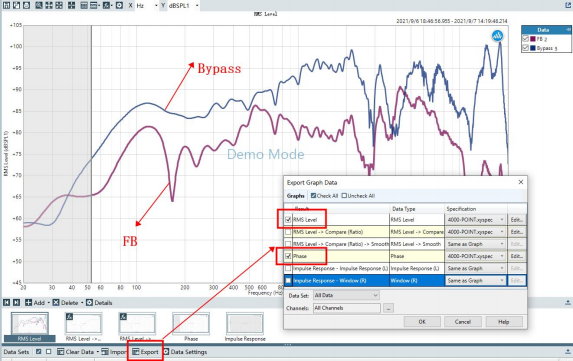
Task: Check the Impulse Response (L) row
Action: click(288, 268)
